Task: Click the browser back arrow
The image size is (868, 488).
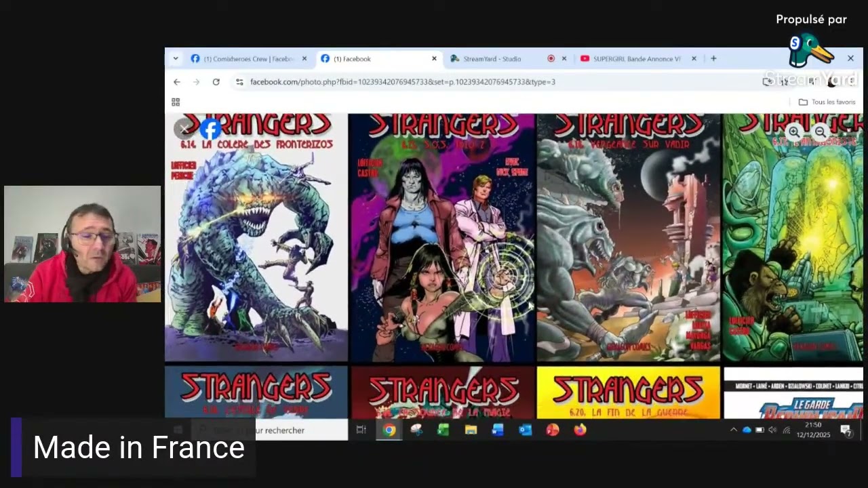Action: point(176,82)
